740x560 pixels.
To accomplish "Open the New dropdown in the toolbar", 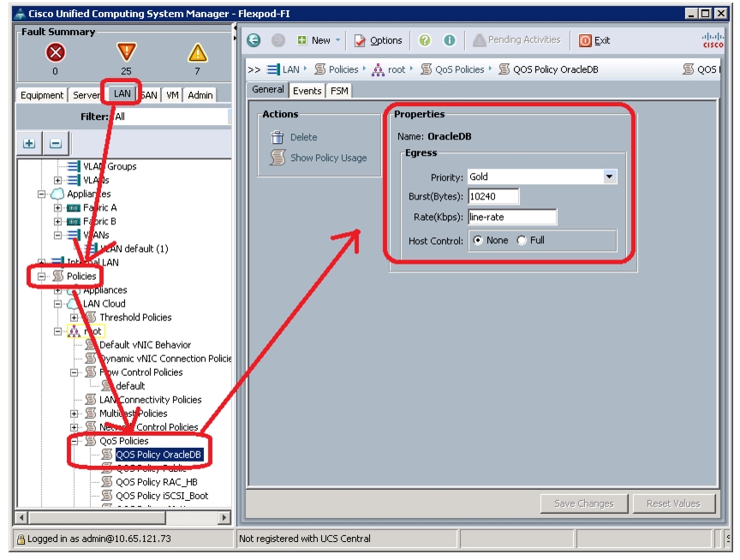I will tap(319, 40).
